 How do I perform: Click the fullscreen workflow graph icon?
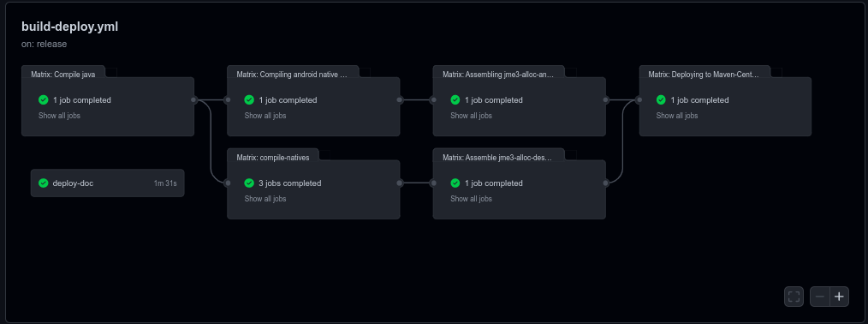point(794,297)
